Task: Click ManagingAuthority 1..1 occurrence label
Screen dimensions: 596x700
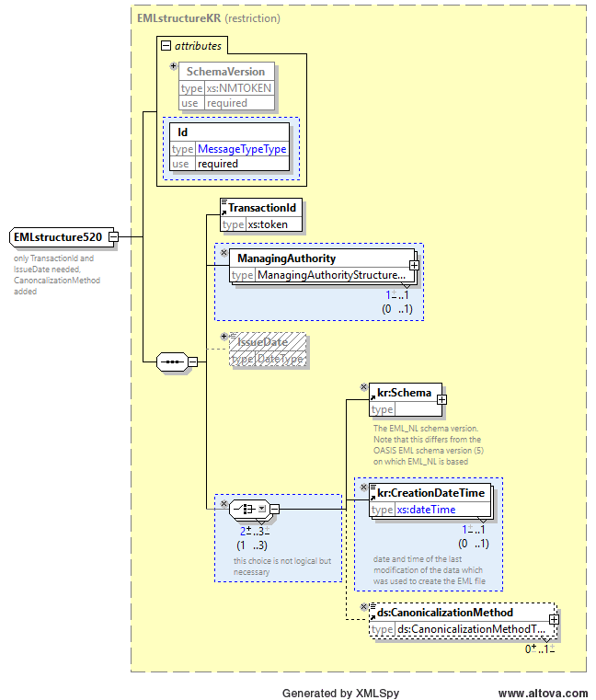Action: [397, 295]
